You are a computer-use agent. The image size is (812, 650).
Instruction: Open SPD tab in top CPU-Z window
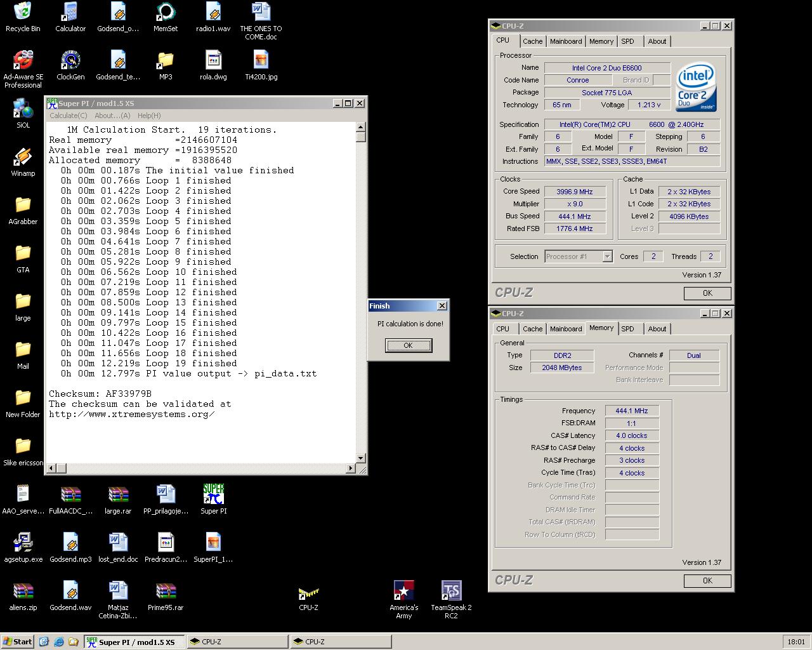[627, 41]
